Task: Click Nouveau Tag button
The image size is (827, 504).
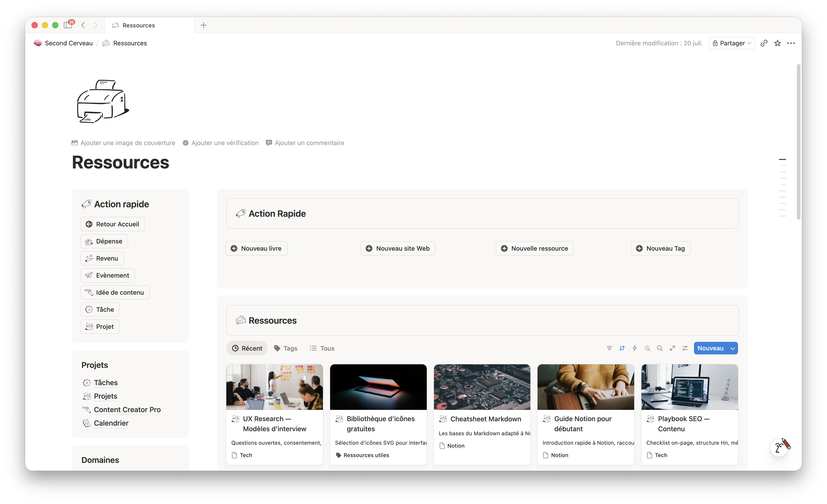Action: (x=660, y=248)
